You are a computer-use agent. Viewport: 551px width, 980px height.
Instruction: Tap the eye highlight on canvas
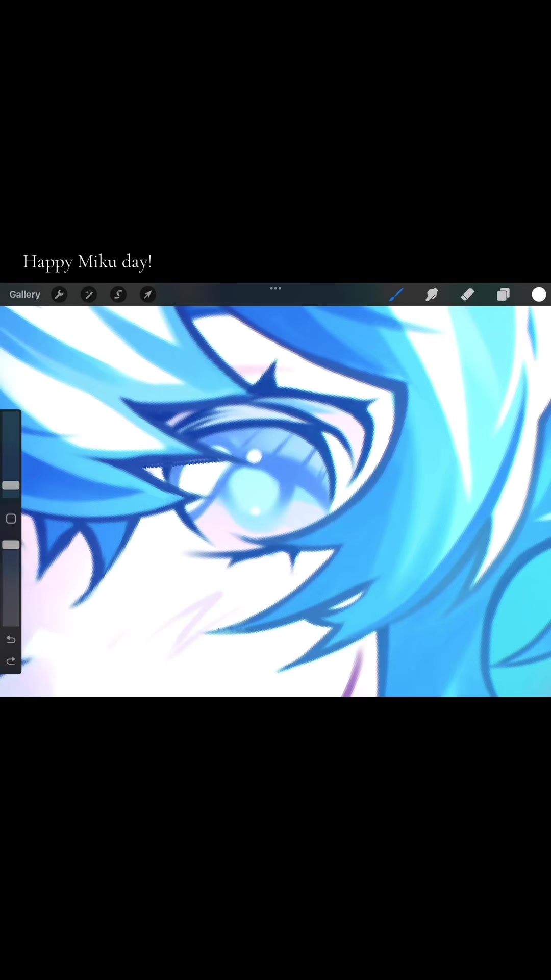click(x=254, y=456)
